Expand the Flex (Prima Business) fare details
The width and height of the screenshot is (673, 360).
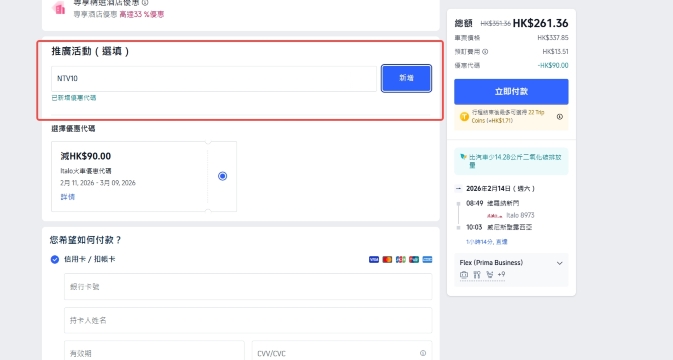pos(559,263)
